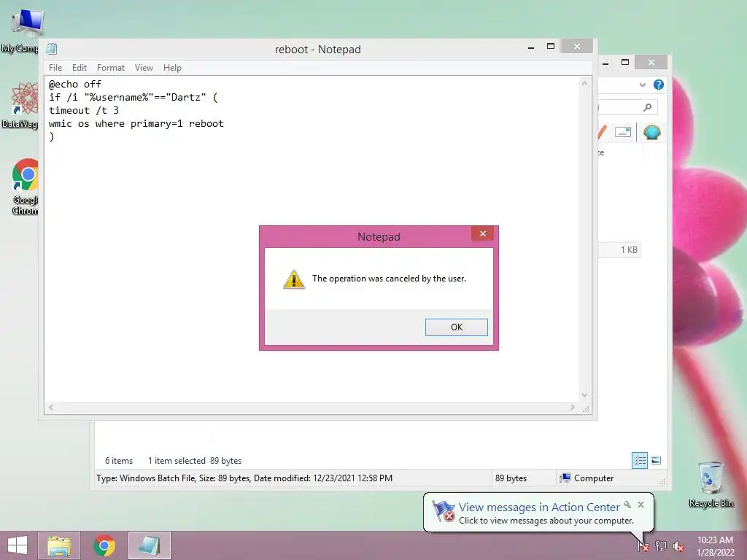Minimize the reboot Notepad window
This screenshot has width=747, height=560.
[531, 47]
